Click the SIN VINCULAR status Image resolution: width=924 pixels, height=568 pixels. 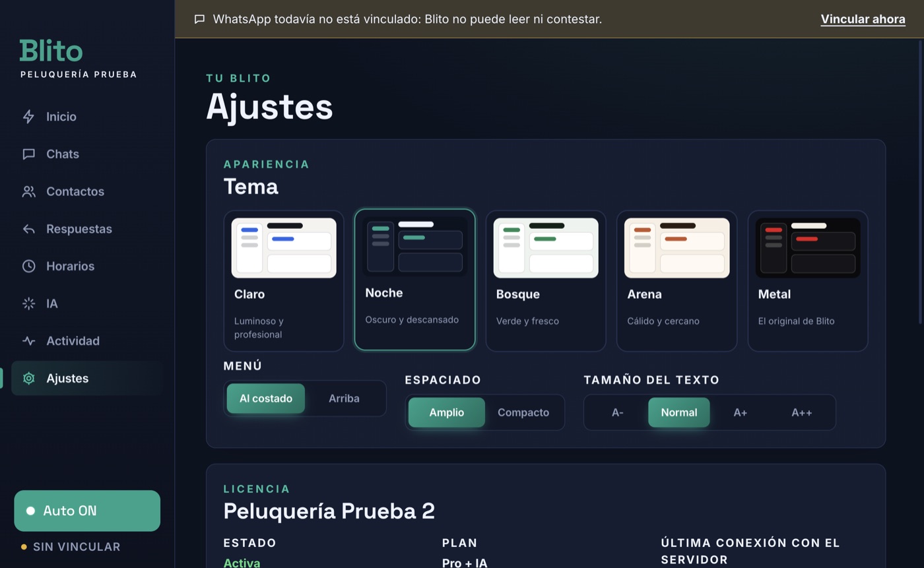(x=71, y=547)
